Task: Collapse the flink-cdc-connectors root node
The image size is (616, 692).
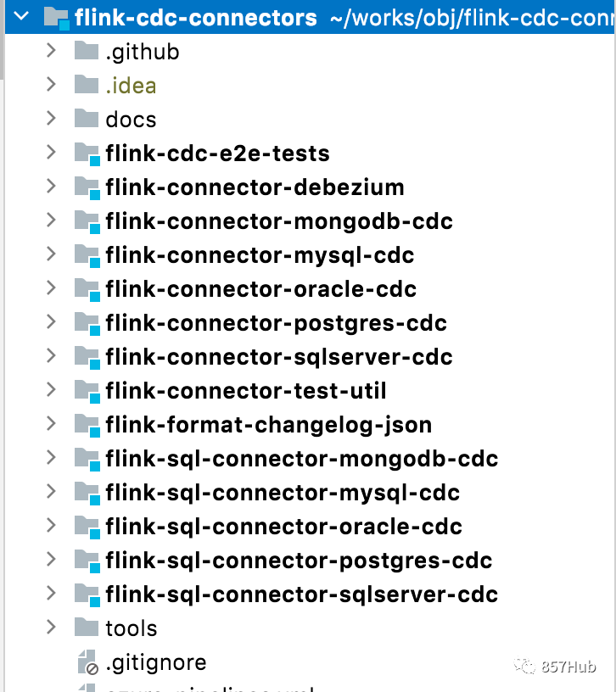Action: pyautogui.click(x=21, y=17)
